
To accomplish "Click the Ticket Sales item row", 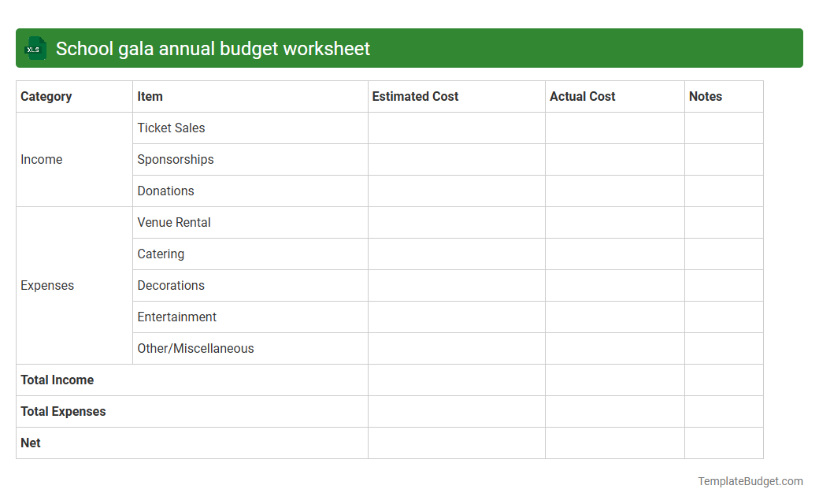I will (171, 128).
